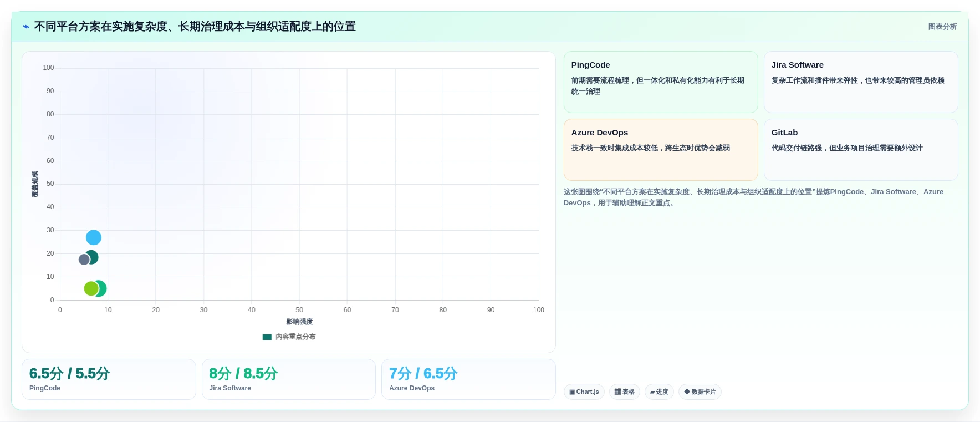This screenshot has height=422, width=980.
Task: Open the Azure DevOps 7分 / 6.5分 stat card
Action: click(468, 379)
